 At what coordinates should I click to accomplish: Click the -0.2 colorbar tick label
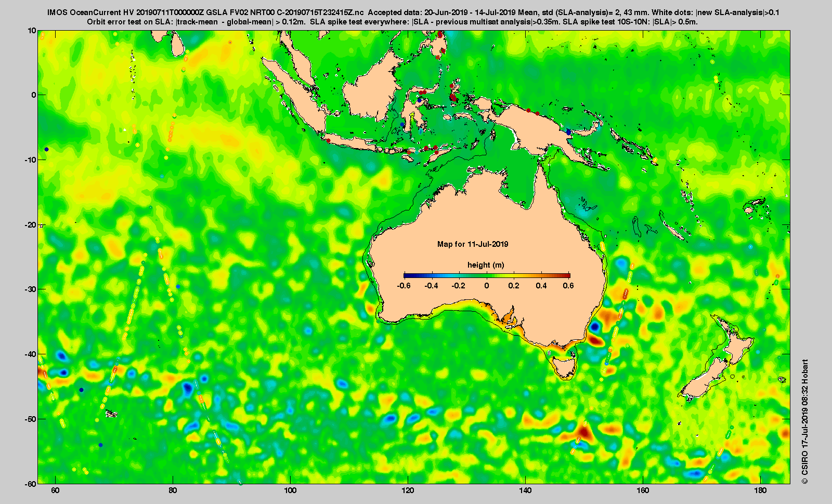tap(459, 286)
